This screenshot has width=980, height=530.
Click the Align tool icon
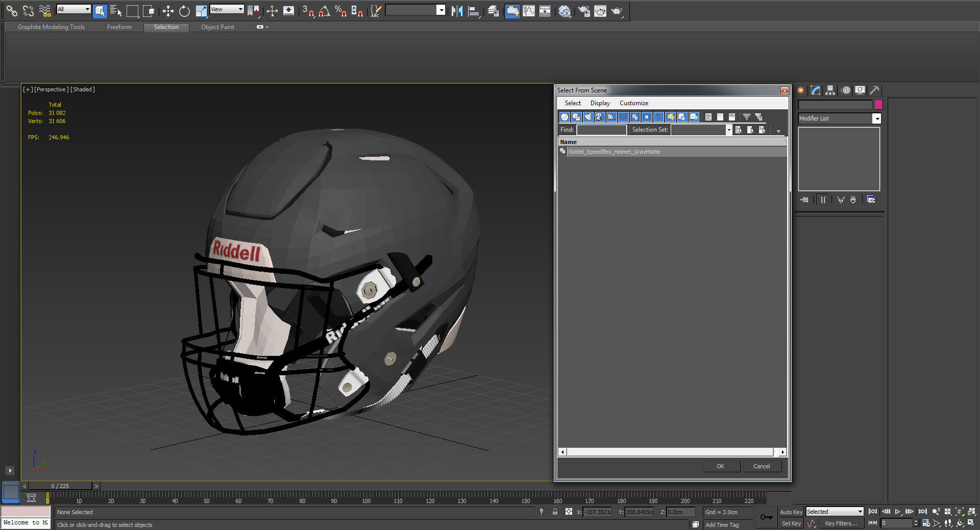tap(474, 11)
